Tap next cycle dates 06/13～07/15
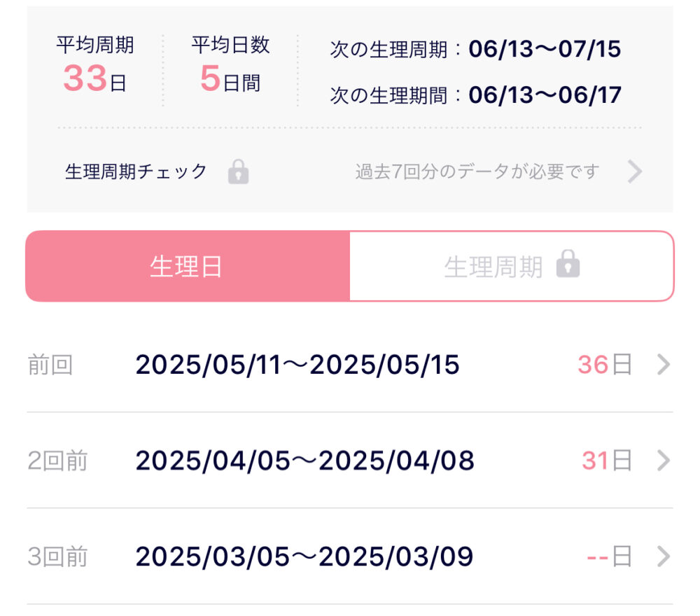Screen dimensions: 700x616 [x=545, y=49]
